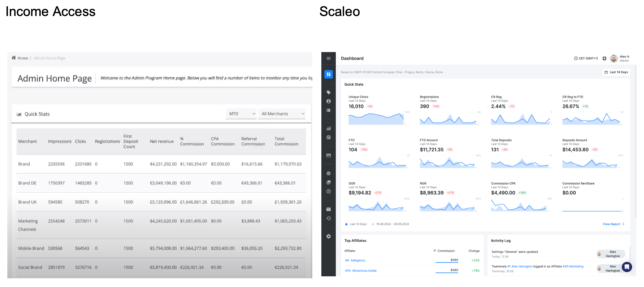Image resolution: width=644 pixels, height=287 pixels.
Task: Open the Scaleo image gallery sidebar icon
Action: click(x=328, y=183)
